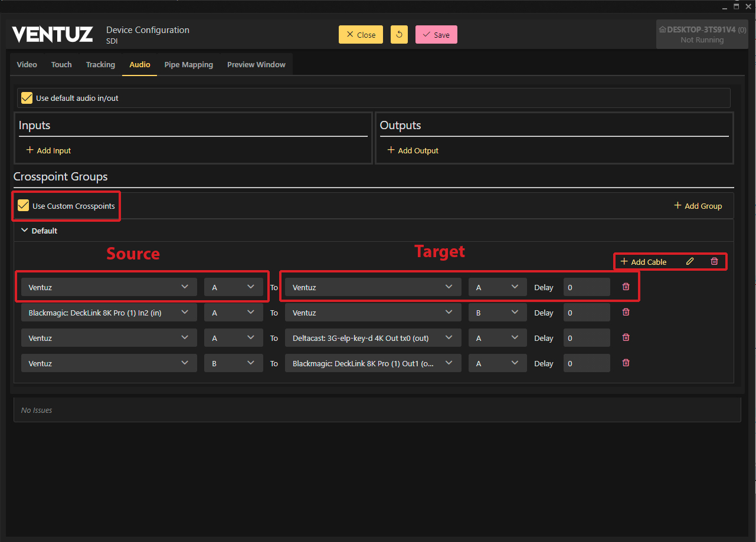Click the pencil edit icon for Default group
This screenshot has height=542, width=756.
point(689,261)
